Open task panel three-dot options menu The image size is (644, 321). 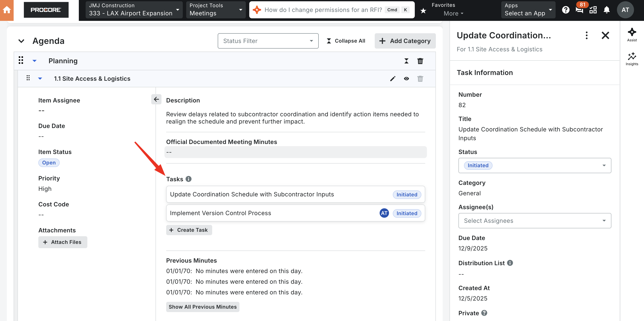pyautogui.click(x=586, y=36)
